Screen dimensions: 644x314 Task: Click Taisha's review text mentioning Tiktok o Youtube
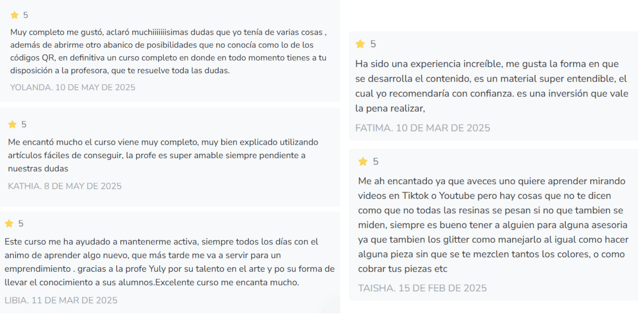(x=493, y=225)
